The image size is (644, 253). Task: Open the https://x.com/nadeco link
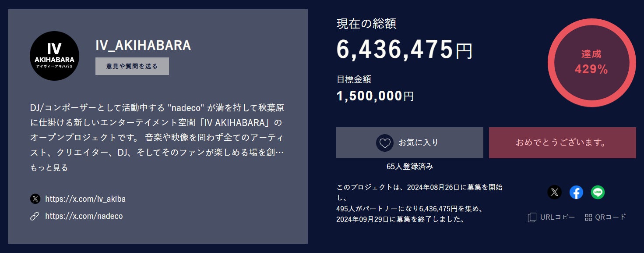coord(84,216)
